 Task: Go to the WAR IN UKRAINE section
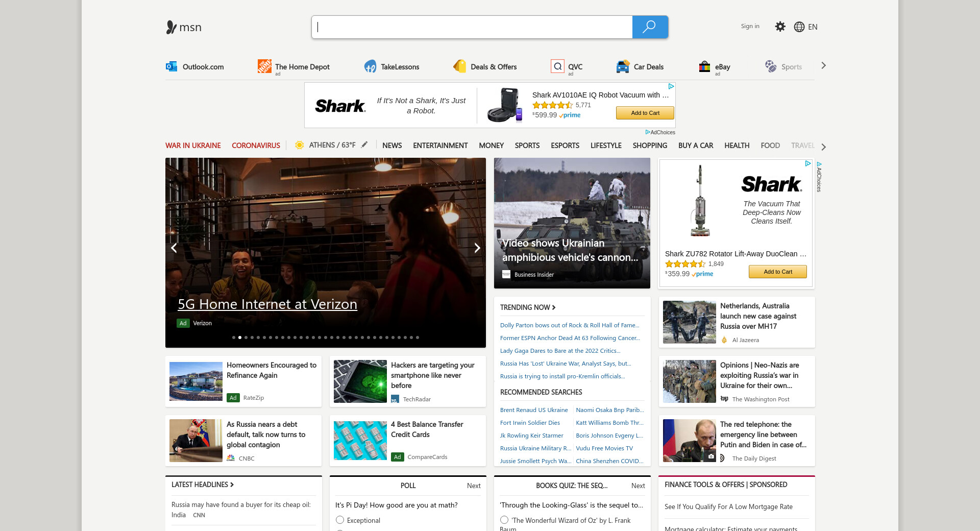click(x=193, y=146)
